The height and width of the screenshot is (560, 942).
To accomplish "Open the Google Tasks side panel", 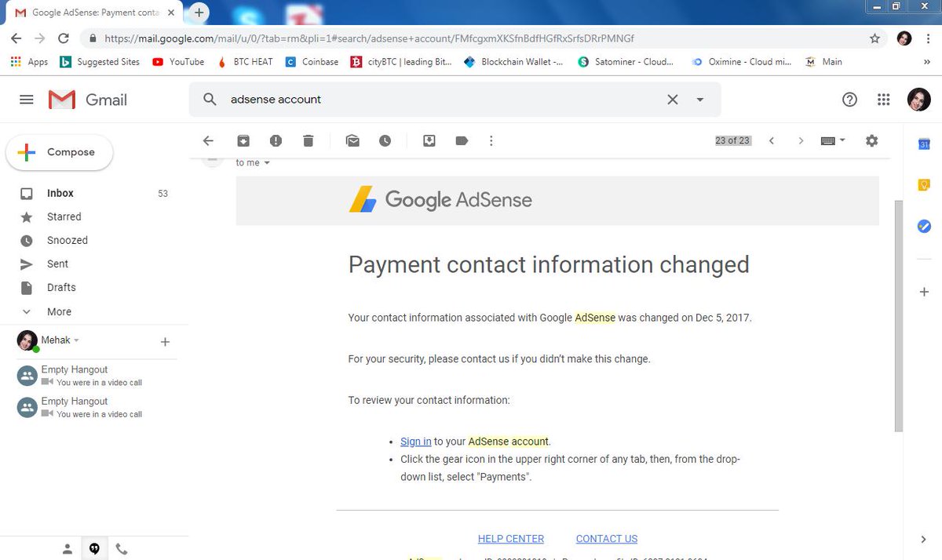I will [924, 226].
